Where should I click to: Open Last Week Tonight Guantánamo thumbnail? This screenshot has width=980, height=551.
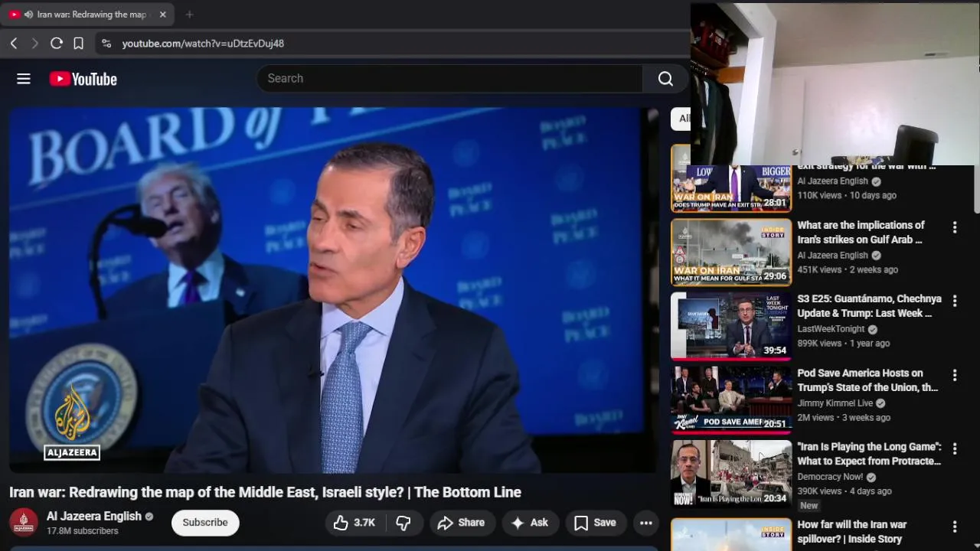[x=731, y=326]
